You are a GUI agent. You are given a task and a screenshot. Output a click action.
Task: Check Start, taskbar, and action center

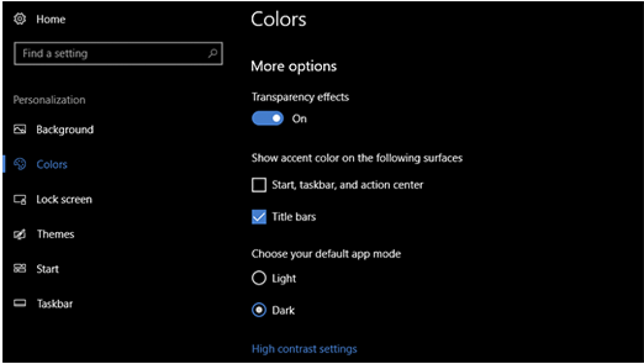click(259, 185)
